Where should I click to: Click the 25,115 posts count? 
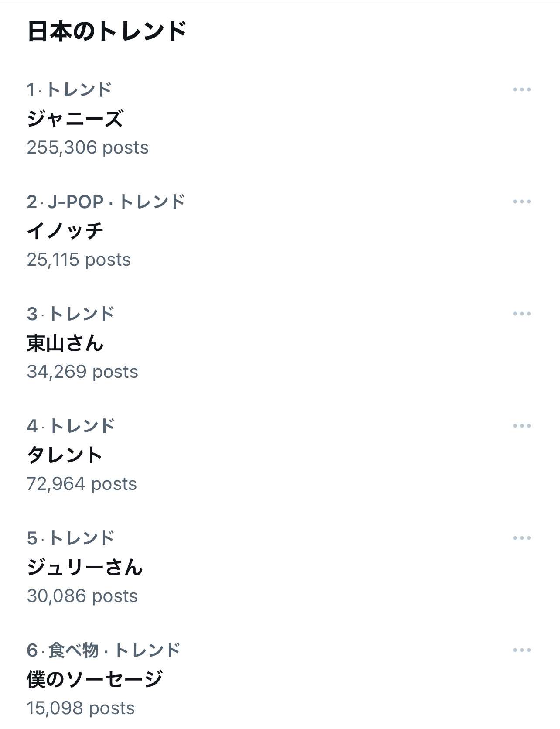point(79,260)
